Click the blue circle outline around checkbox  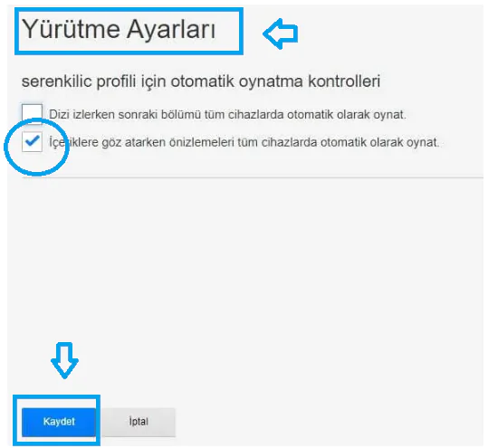[36, 147]
